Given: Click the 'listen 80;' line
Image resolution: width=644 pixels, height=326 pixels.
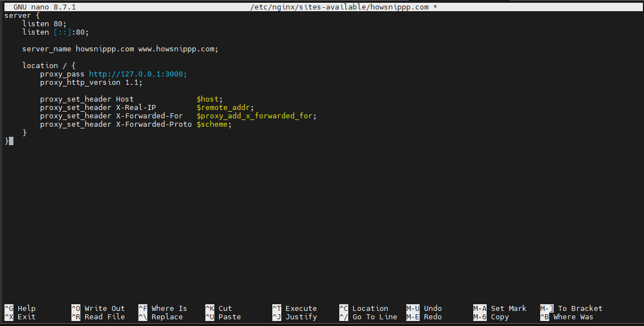Looking at the screenshot, I should (44, 24).
